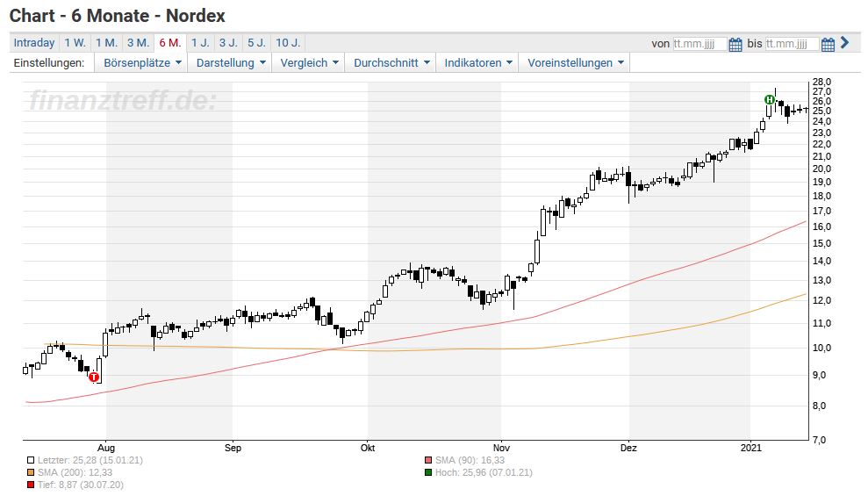Click 'Hoch: 25,96 (07.01.21)' legend text
Viewport: 868px width, 496px height.
(x=484, y=472)
